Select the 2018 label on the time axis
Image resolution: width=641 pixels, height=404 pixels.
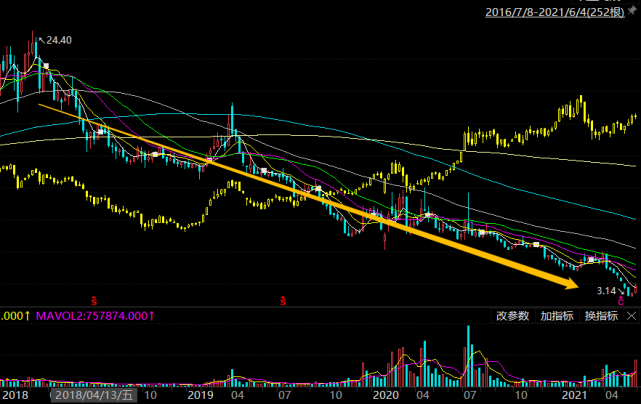point(15,395)
